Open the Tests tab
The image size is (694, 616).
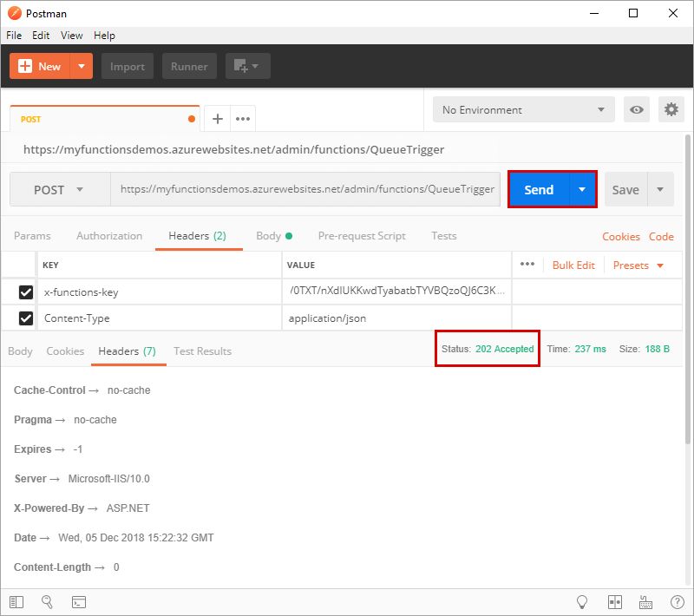point(444,236)
